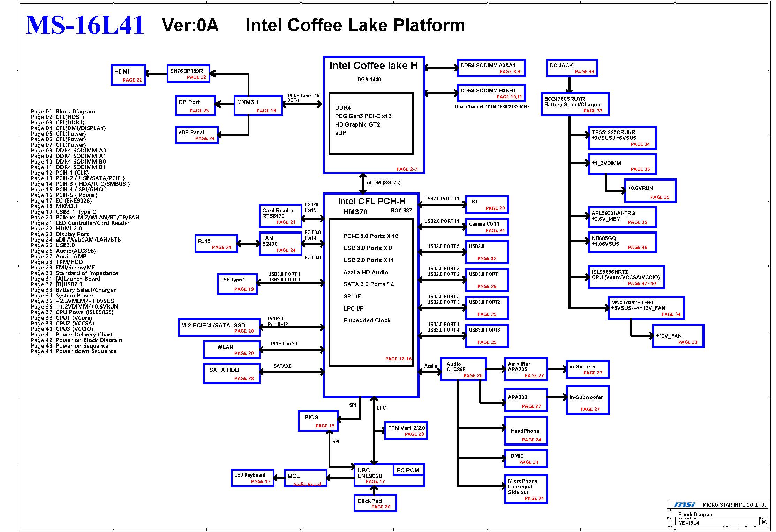The image size is (776, 532).
Task: Click the "Azalia HD Audio" line in PCH
Action: tap(366, 272)
